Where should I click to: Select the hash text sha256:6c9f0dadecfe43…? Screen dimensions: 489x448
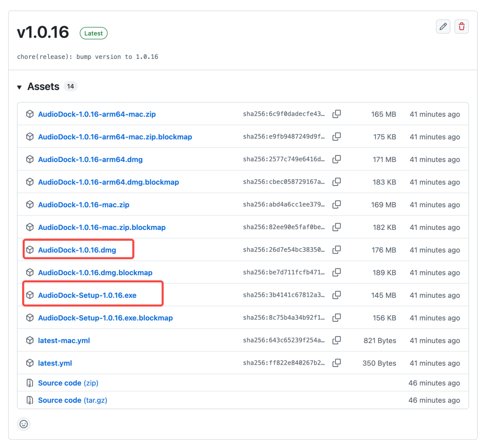284,114
